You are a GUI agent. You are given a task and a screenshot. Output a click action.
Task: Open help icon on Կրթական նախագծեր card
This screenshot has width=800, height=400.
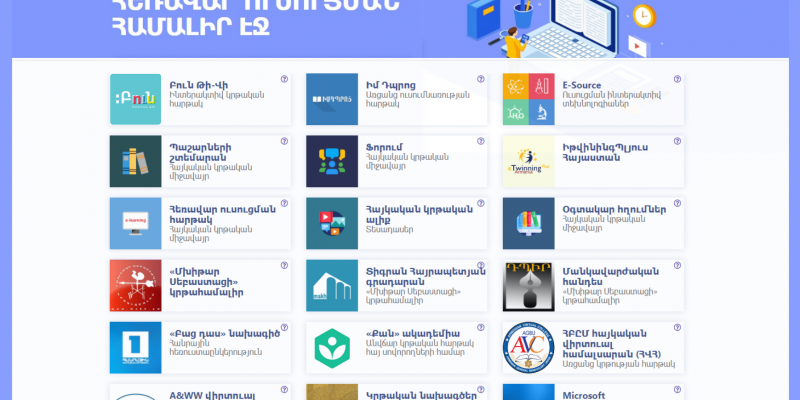[481, 390]
